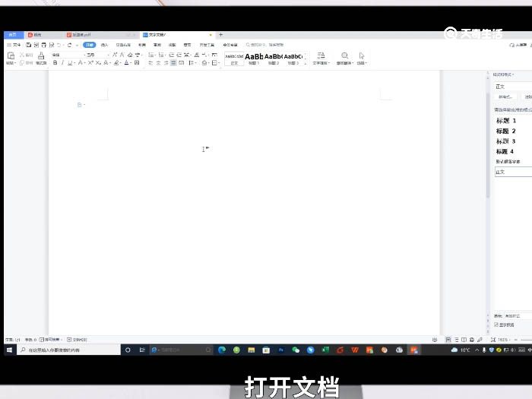The image size is (532, 399).
Task: Click the character border icon
Action: pyautogui.click(x=137, y=63)
